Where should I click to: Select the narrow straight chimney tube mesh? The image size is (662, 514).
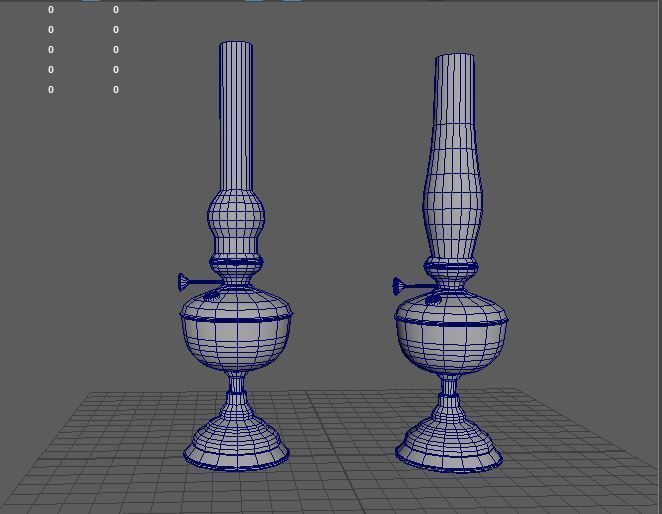click(236, 116)
